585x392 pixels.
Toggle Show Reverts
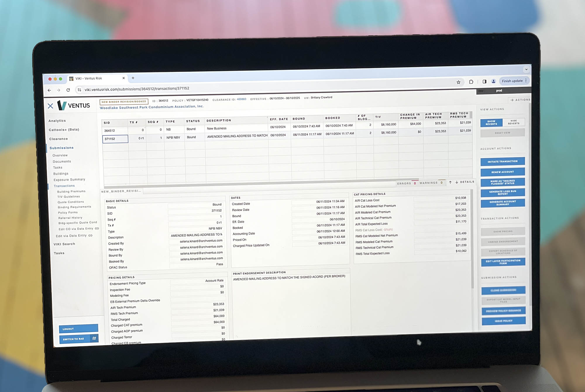pyautogui.click(x=491, y=122)
